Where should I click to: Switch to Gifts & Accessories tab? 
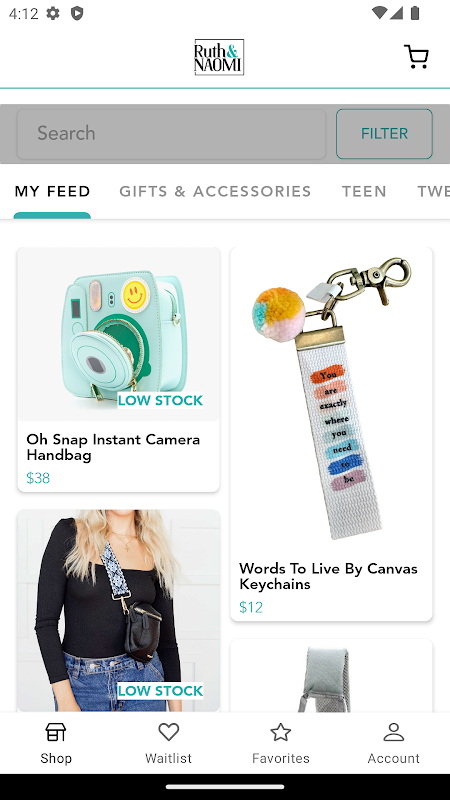(x=215, y=191)
